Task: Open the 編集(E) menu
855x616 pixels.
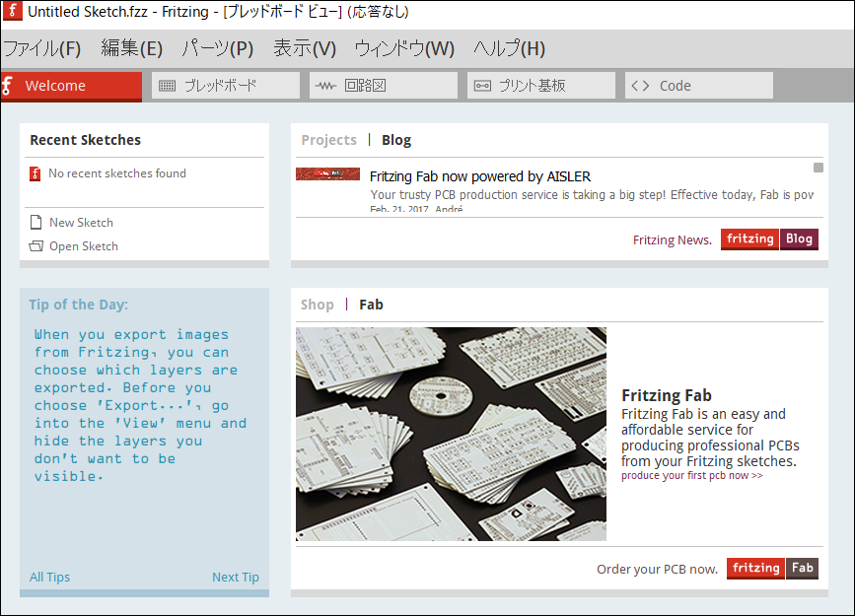Action: (131, 48)
